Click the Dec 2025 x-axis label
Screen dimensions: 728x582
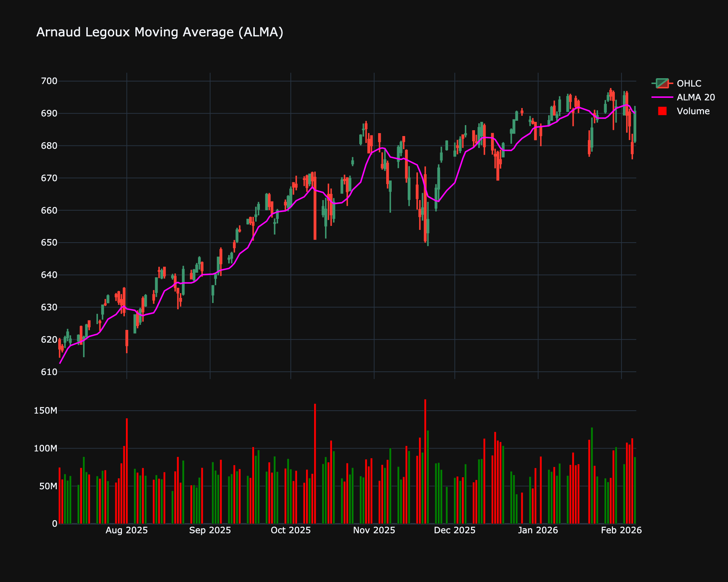click(455, 530)
